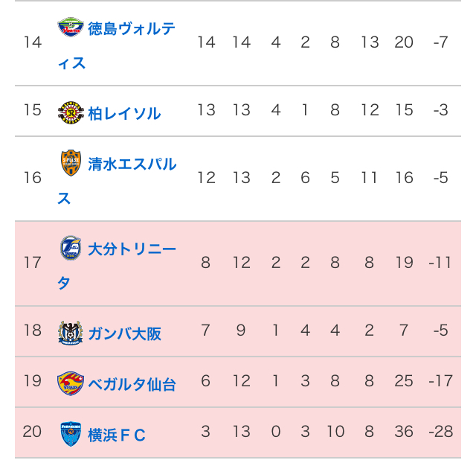The height and width of the screenshot is (463, 476).
Task: Open the ガンバ大阪 team link
Action: point(125,333)
